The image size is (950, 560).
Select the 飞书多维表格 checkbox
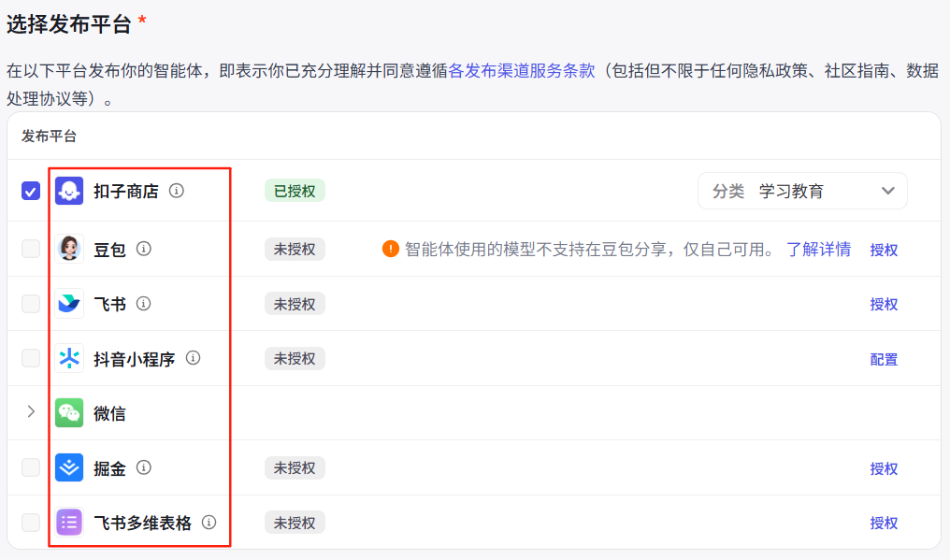(31, 523)
